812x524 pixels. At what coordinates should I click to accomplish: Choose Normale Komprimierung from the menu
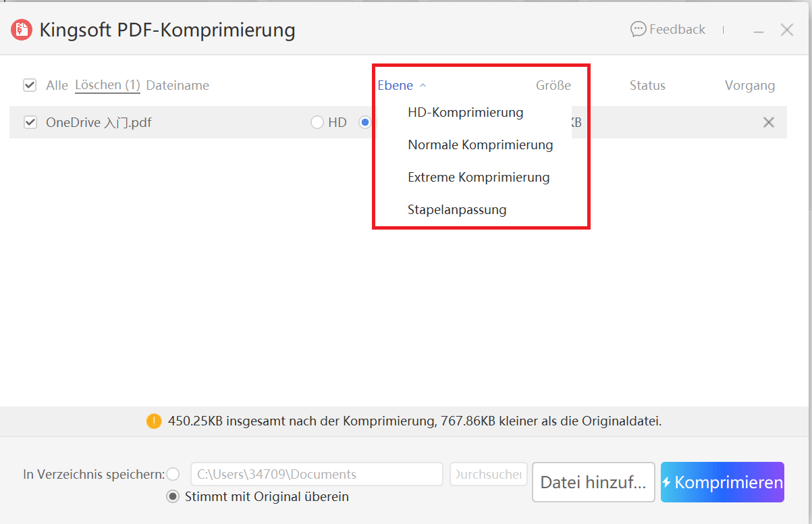point(481,145)
